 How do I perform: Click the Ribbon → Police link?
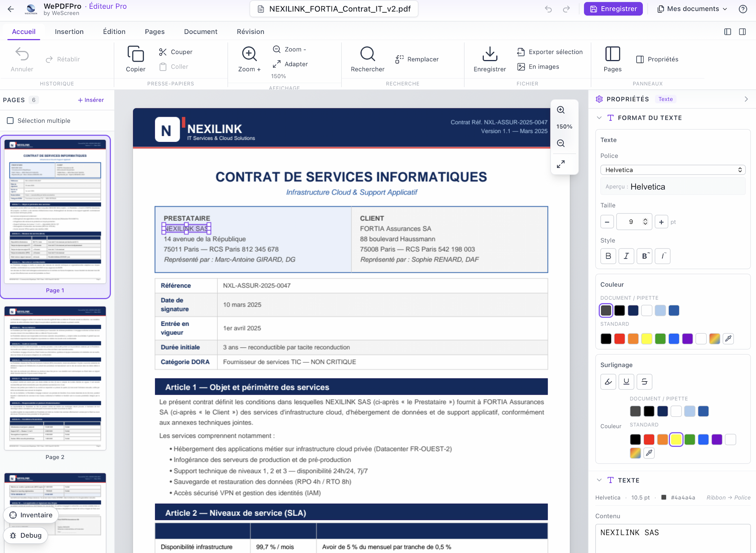(728, 497)
